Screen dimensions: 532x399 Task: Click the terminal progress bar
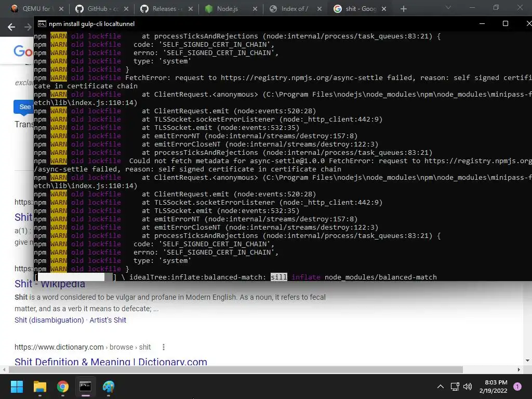[x=75, y=277]
